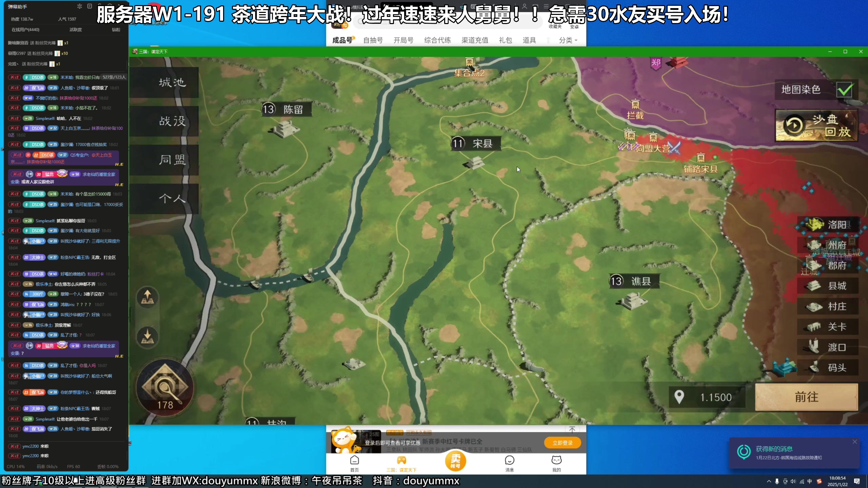Click the orange 卖账号 sell button
868x488 pixels.
pos(455,461)
